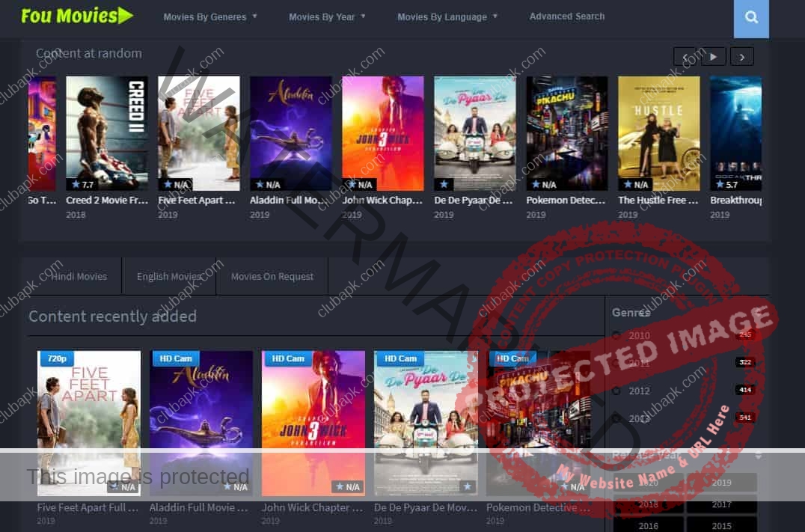The height and width of the screenshot is (532, 805).
Task: Choose release year 2015
Action: 721,525
